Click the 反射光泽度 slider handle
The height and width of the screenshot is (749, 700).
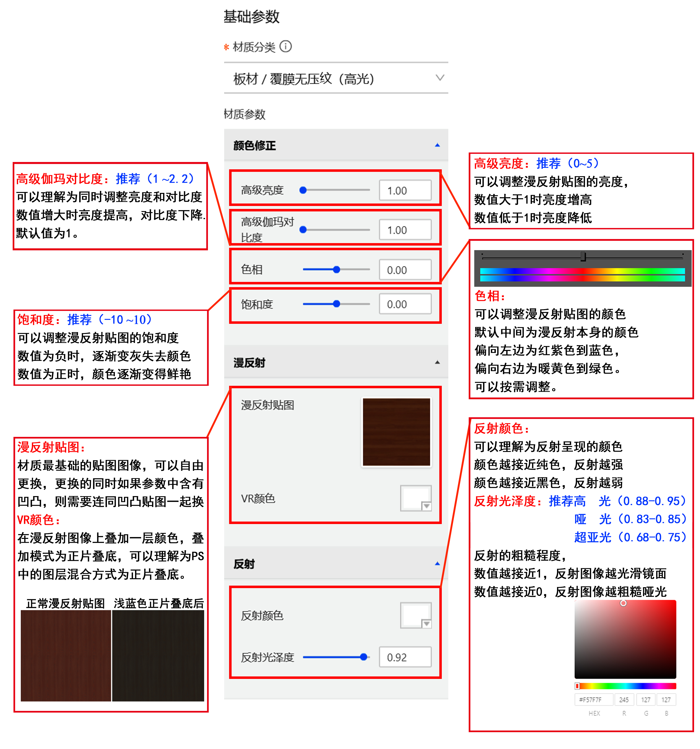[x=363, y=657]
